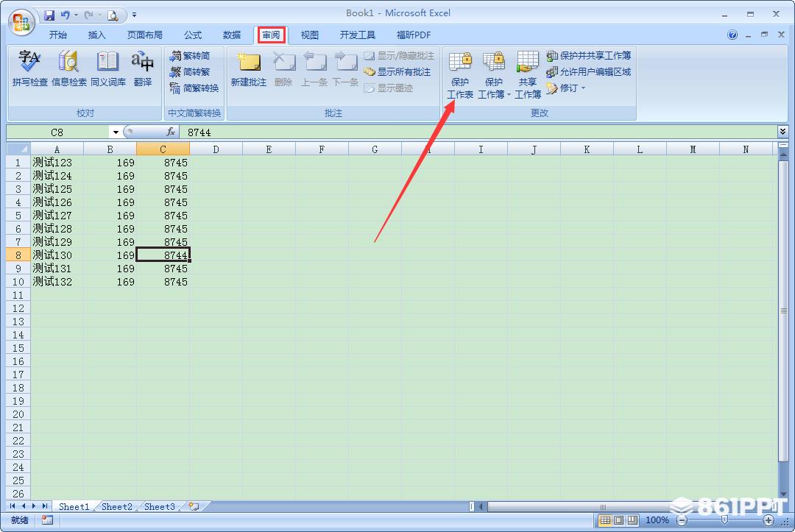Run the spelling check (拼写检查)
This screenshot has height=532, width=795.
29,69
